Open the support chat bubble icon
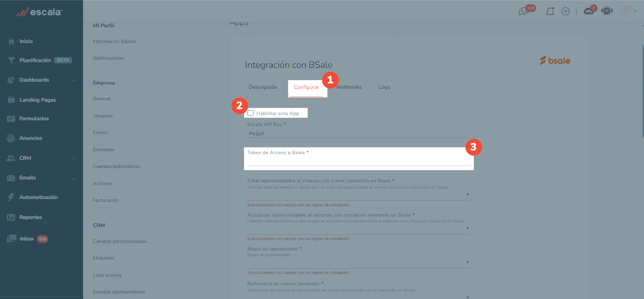 coord(607,11)
